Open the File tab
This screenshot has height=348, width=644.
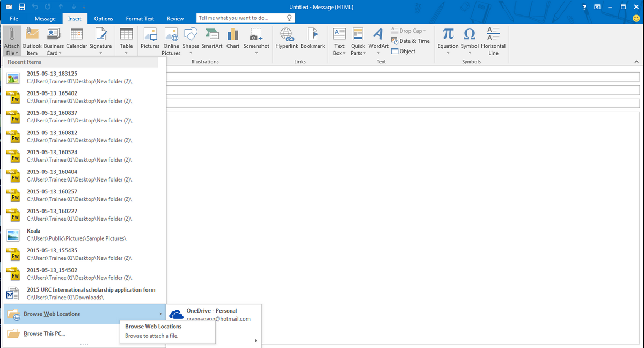(x=14, y=18)
